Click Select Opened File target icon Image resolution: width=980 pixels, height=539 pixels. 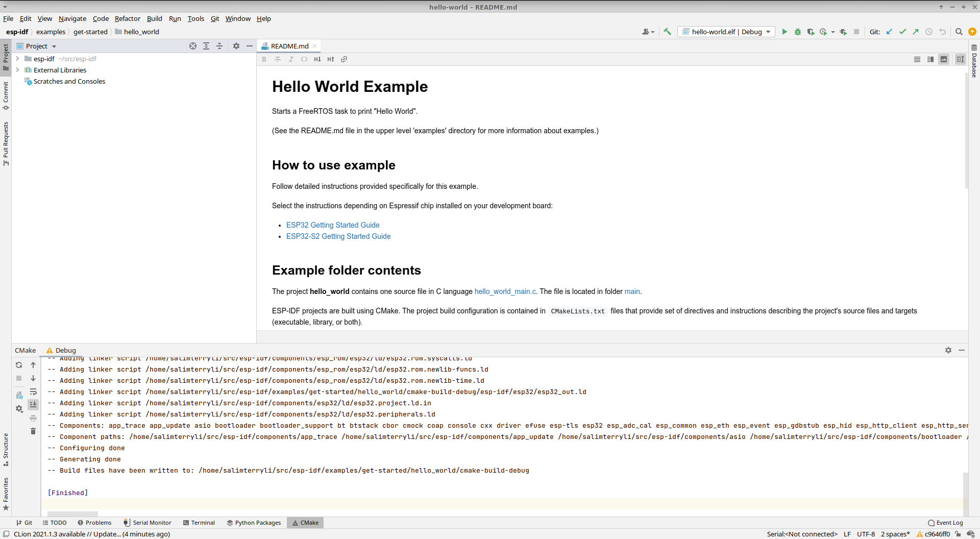[193, 46]
